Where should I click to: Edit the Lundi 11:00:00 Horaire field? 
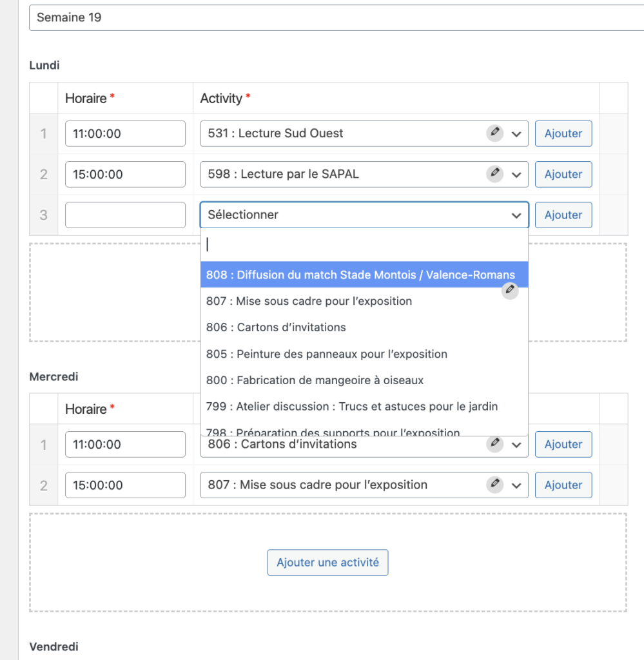(125, 133)
